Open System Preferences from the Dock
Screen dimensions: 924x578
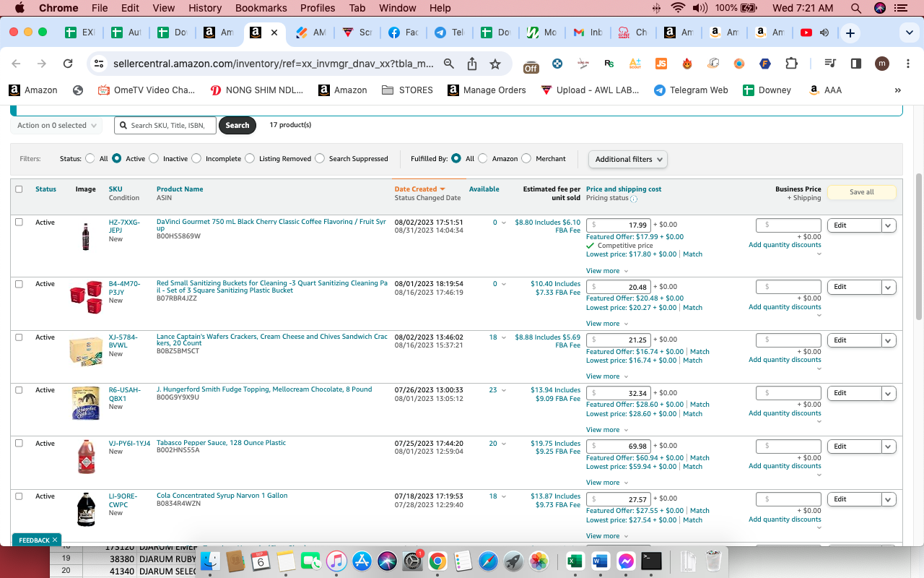(412, 561)
